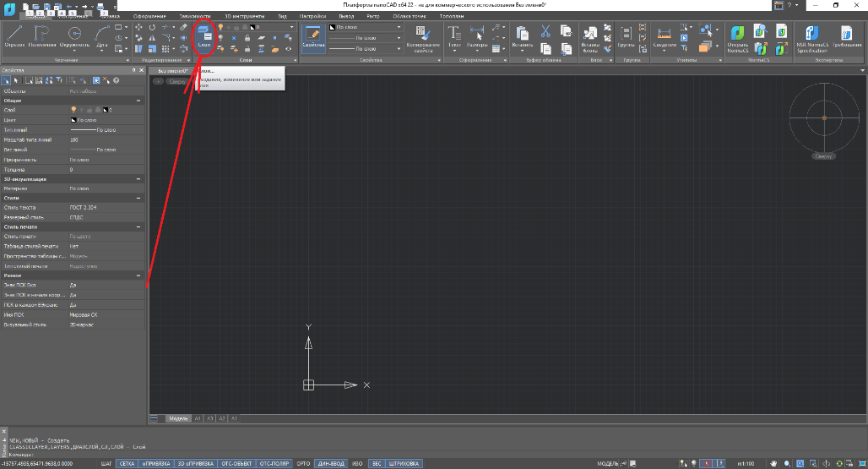Open the 3D инструменты ribbon tab

click(245, 16)
